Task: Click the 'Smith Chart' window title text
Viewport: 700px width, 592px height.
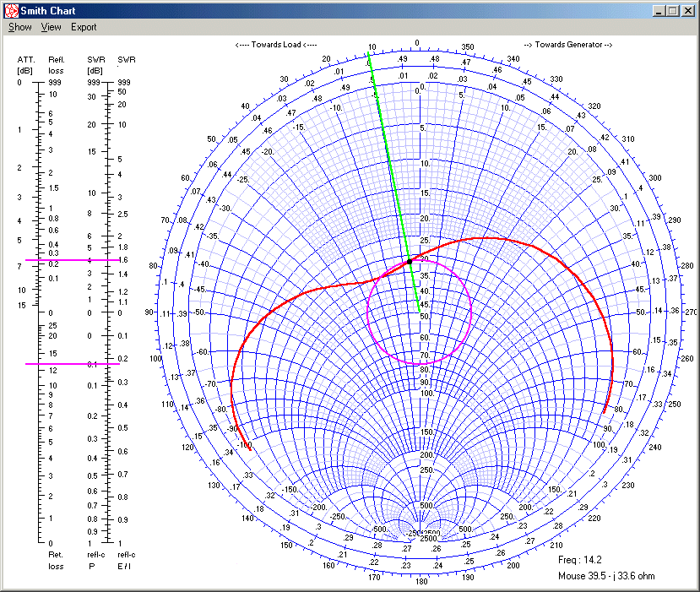Action: click(x=48, y=11)
